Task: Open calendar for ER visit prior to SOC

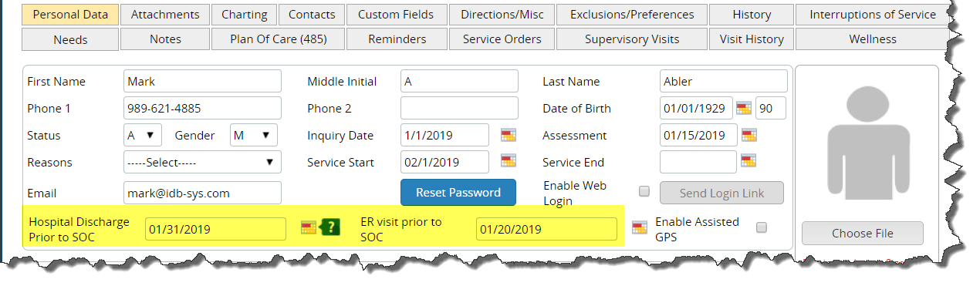Action: coord(639,227)
